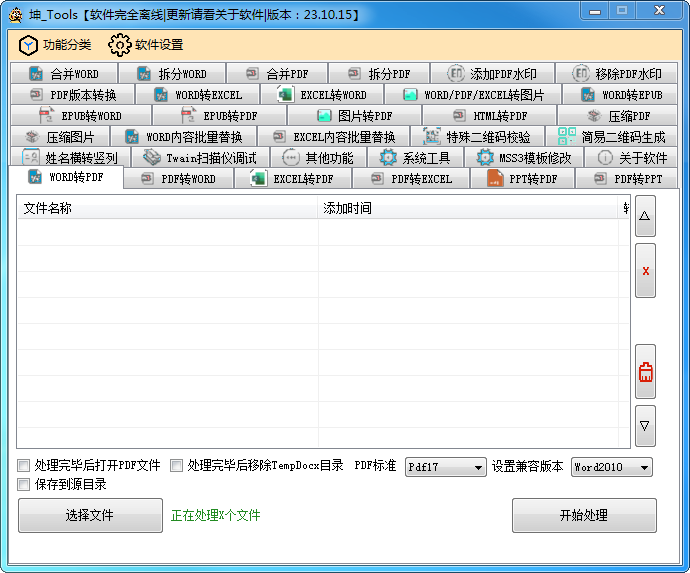The height and width of the screenshot is (573, 690).
Task: Click the 移除PDF水印 icon
Action: [580, 73]
